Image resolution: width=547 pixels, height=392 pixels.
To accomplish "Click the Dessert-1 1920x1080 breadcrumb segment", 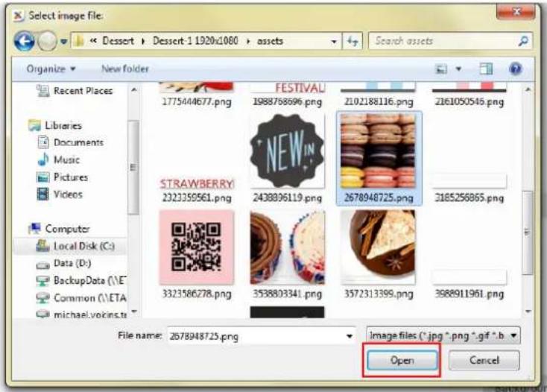I will pos(195,41).
